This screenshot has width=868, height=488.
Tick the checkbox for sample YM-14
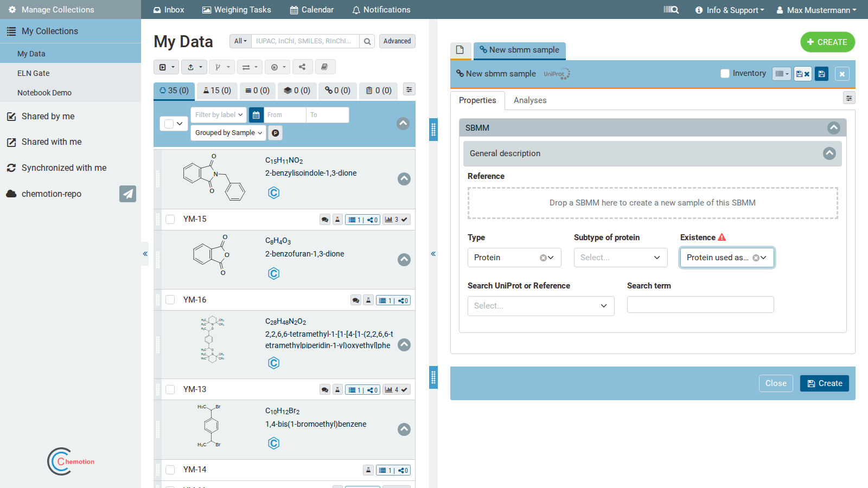(x=170, y=470)
